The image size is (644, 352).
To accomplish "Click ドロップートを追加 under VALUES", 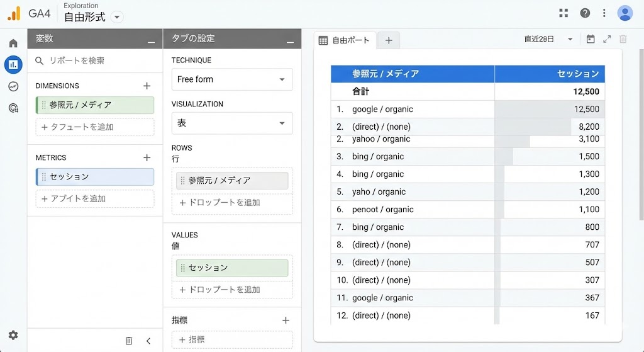I will pyautogui.click(x=232, y=290).
